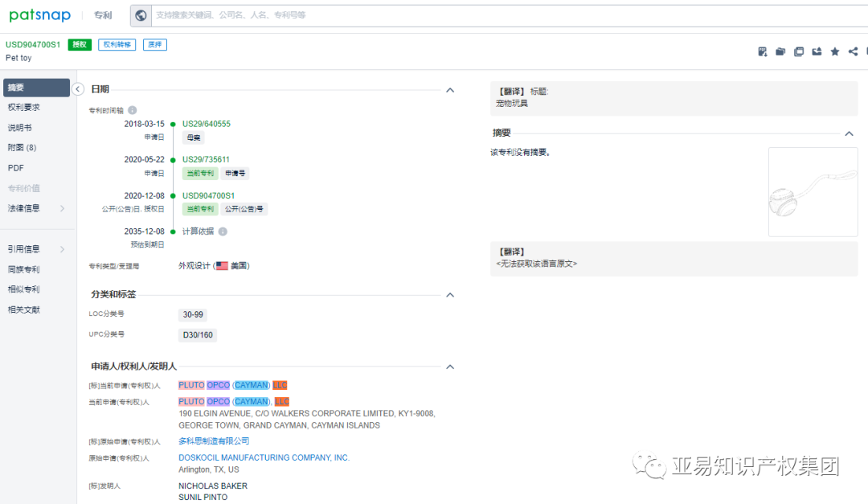The image size is (868, 504).
Task: Click the patsnap logo
Action: click(40, 15)
